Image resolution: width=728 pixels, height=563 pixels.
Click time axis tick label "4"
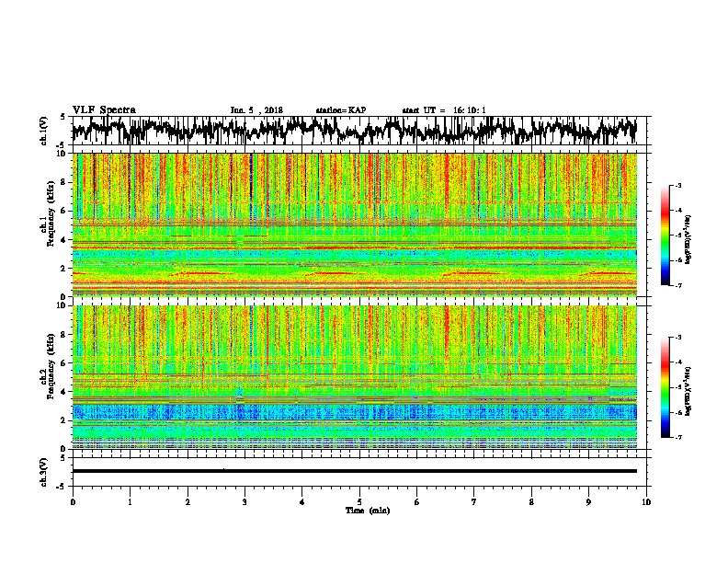click(302, 502)
